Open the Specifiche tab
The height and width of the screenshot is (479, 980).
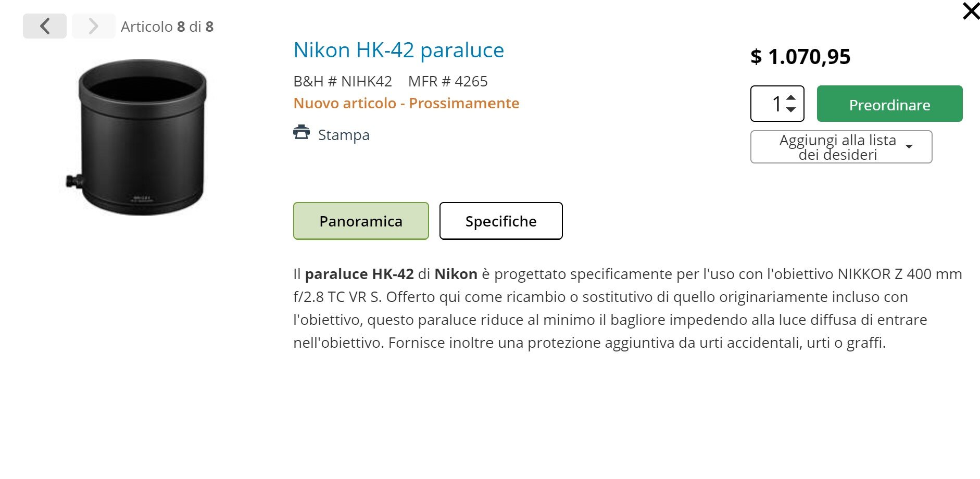click(x=501, y=221)
